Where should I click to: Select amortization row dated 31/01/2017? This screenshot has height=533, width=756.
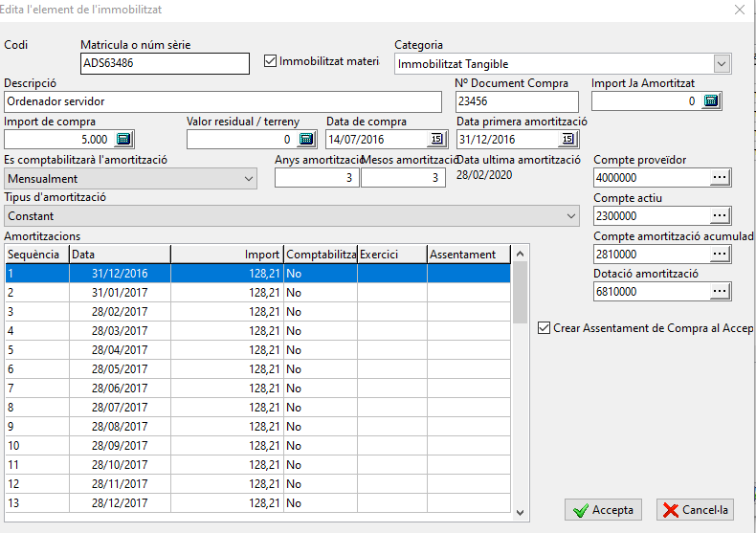(258, 293)
